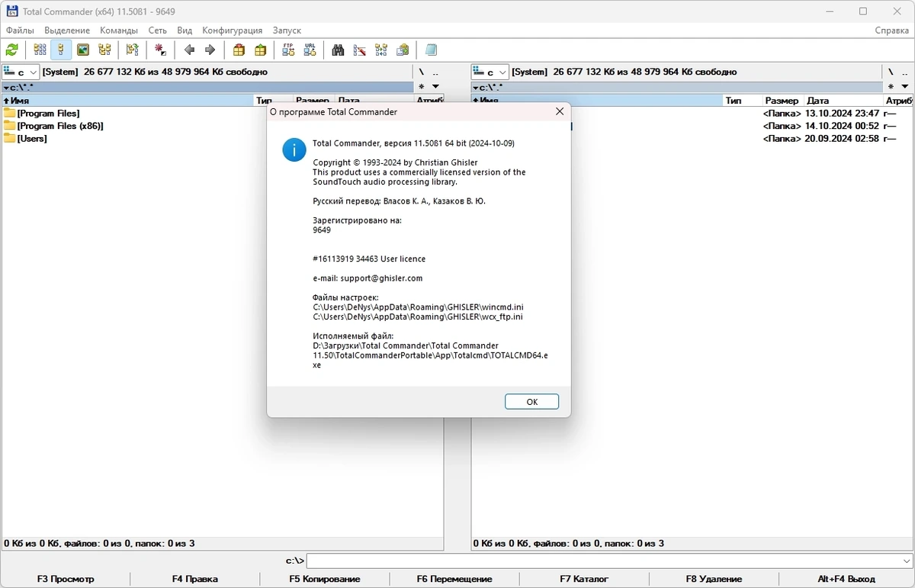Screen dimensions: 915x588
Task: Open the Вид menu
Action: click(x=185, y=31)
